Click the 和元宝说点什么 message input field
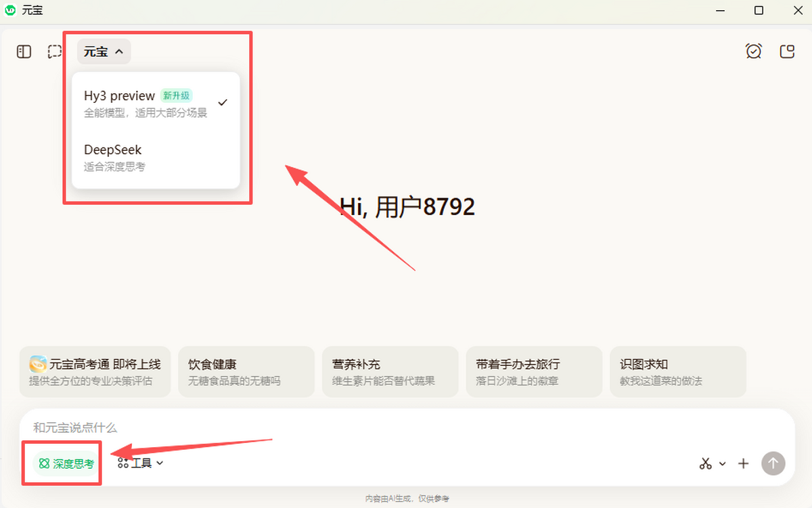 [406, 428]
